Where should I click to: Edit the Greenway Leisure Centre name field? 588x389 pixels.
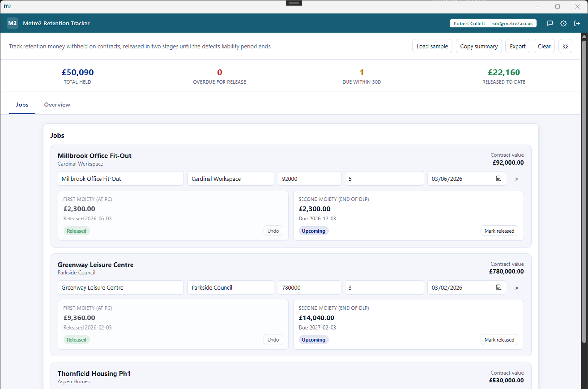[121, 288]
